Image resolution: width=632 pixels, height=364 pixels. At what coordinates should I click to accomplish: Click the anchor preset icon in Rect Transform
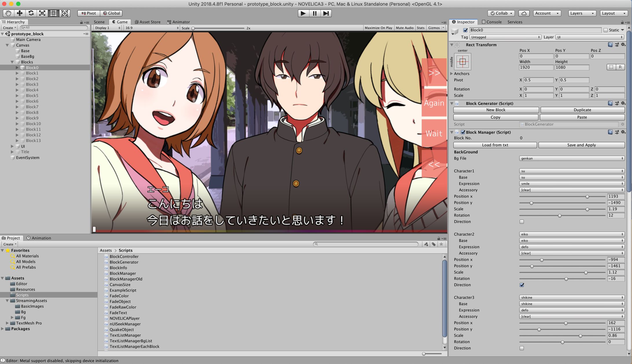pyautogui.click(x=462, y=62)
